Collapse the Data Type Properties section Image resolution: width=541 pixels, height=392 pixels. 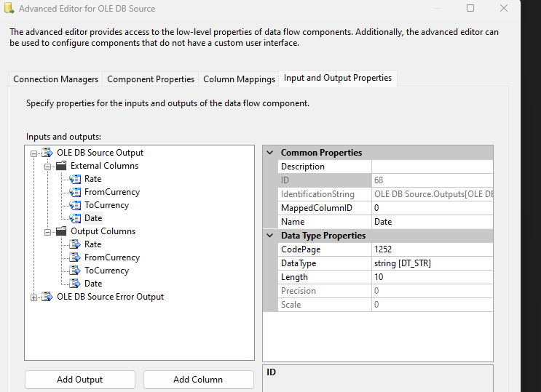270,236
